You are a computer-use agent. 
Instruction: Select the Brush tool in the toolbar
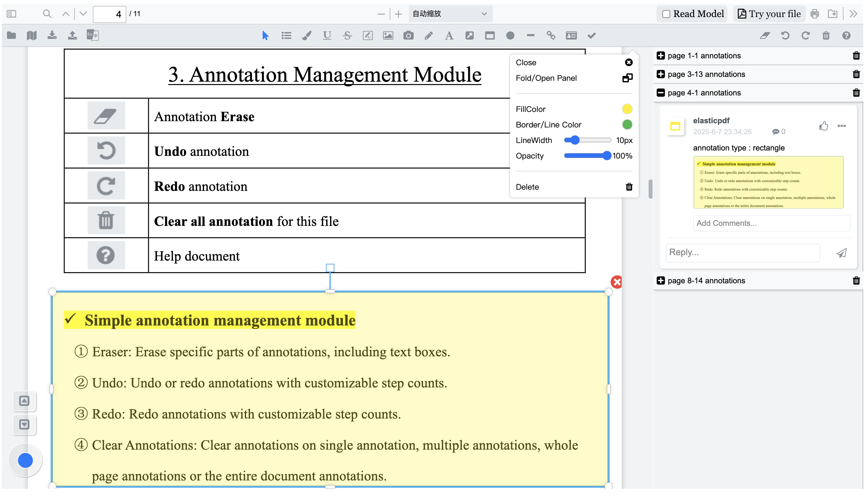307,35
